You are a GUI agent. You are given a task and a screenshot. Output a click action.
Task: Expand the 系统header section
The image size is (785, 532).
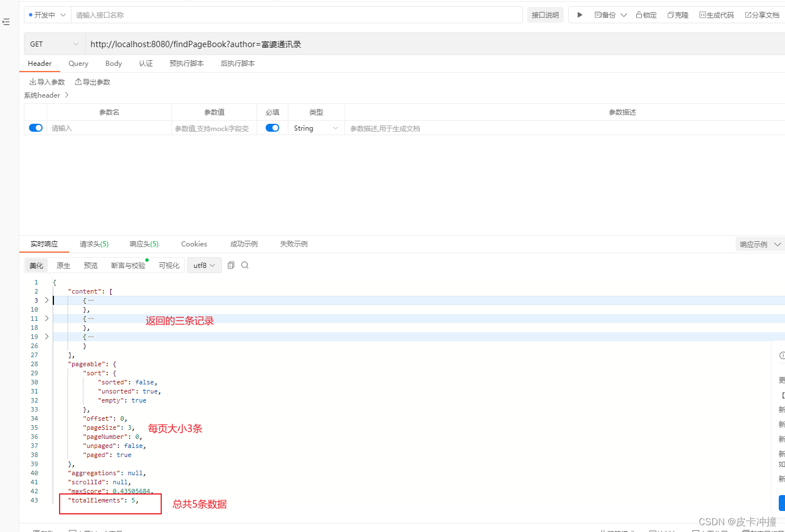(46, 95)
